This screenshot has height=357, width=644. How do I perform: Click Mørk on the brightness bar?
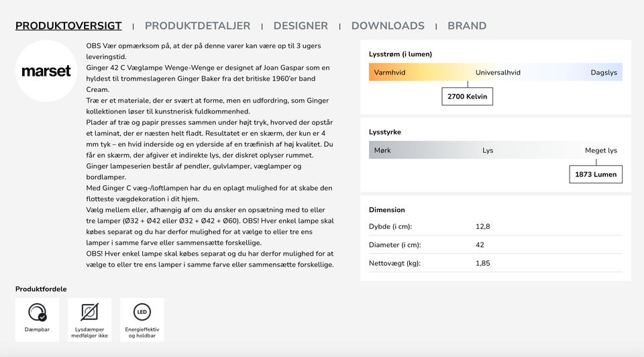coord(382,150)
